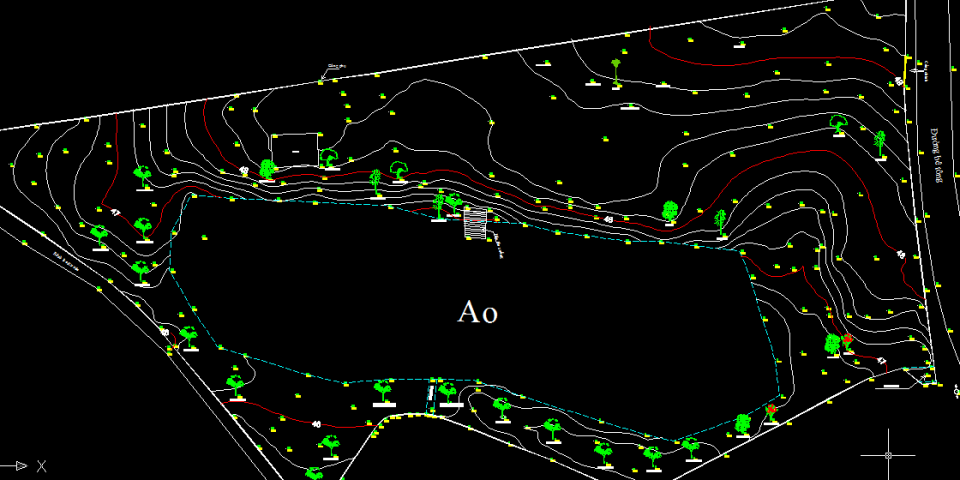Select contour label "47" on the left slope

(115, 212)
